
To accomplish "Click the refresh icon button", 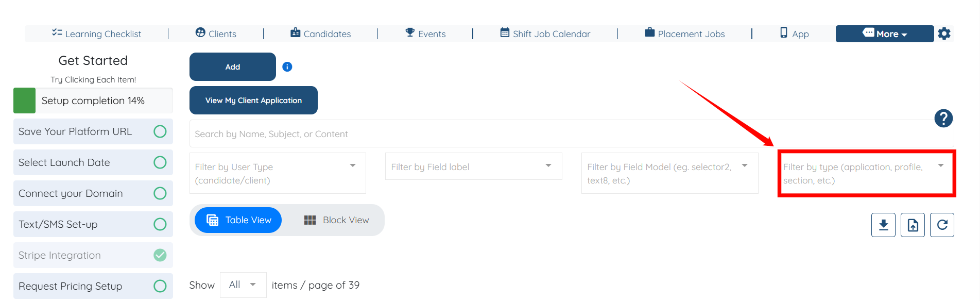I will click(942, 225).
